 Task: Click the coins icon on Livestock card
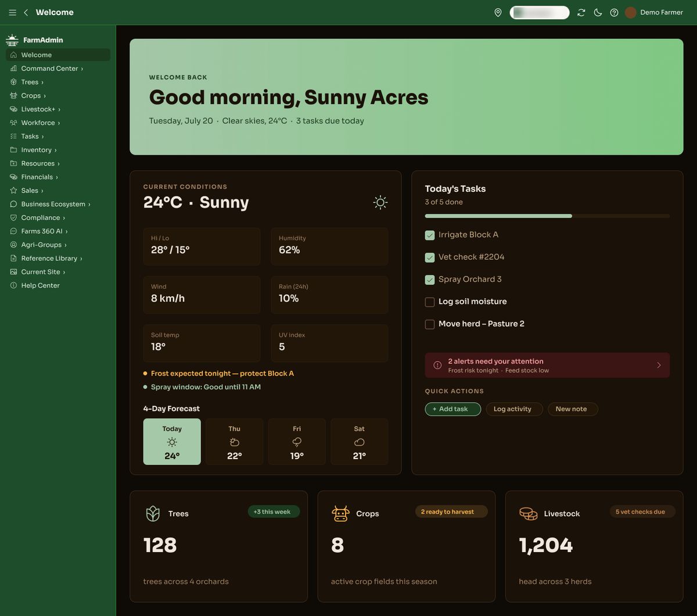click(528, 513)
